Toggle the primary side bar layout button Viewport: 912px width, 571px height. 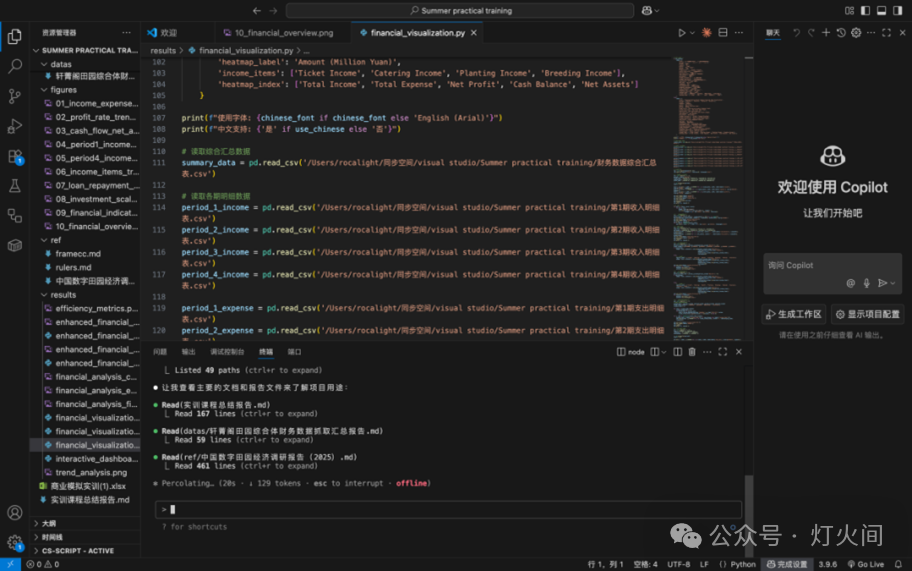click(x=865, y=10)
